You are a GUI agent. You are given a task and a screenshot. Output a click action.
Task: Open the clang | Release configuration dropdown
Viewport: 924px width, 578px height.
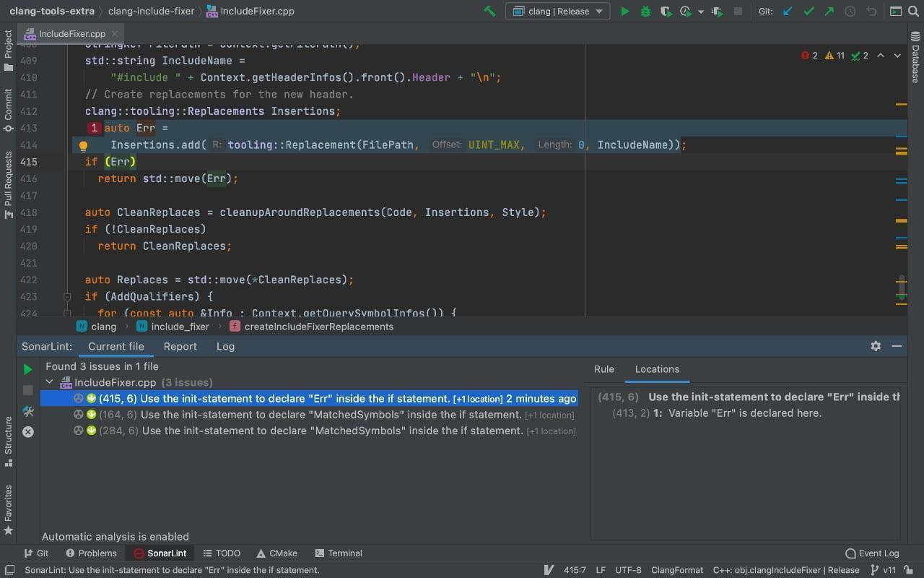pyautogui.click(x=557, y=12)
